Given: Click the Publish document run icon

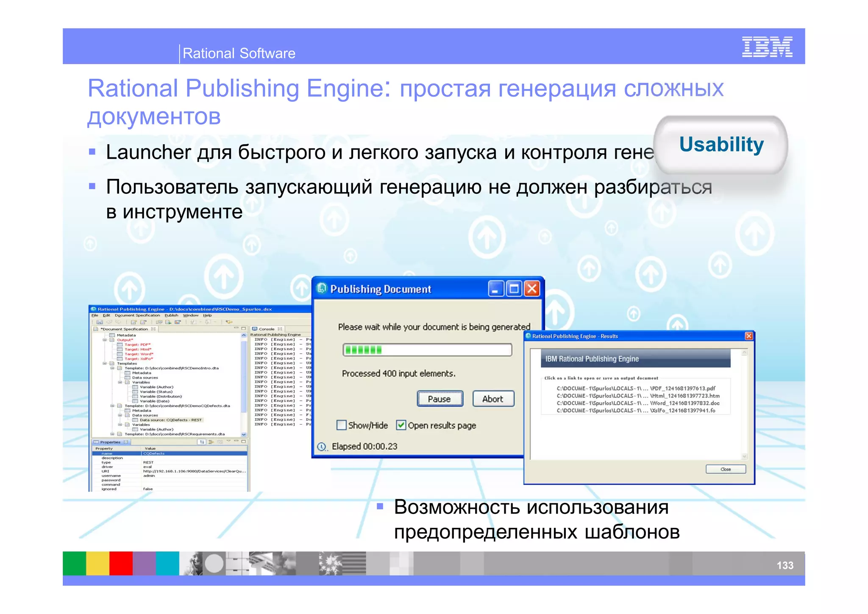Looking at the screenshot, I should (168, 322).
